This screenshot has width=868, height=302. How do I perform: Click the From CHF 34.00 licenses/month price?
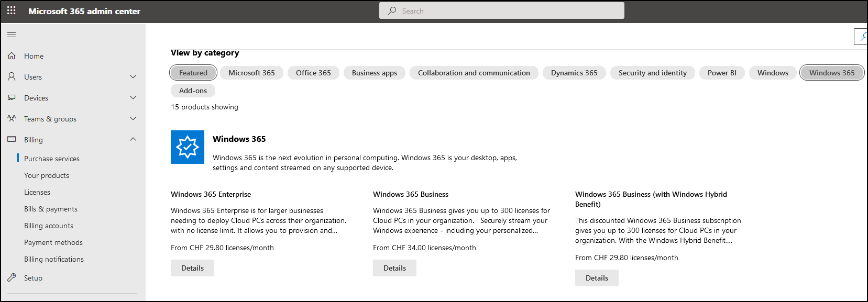coord(424,248)
